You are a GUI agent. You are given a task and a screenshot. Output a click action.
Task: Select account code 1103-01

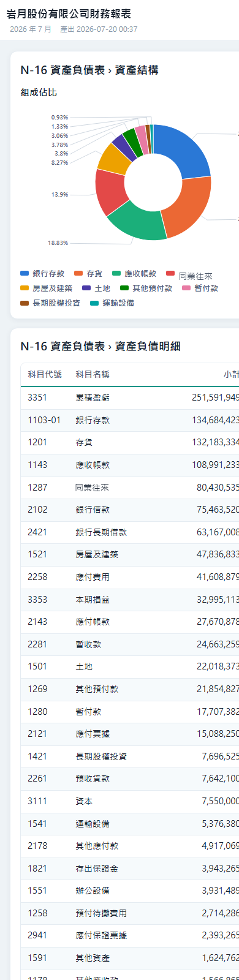pos(44,420)
